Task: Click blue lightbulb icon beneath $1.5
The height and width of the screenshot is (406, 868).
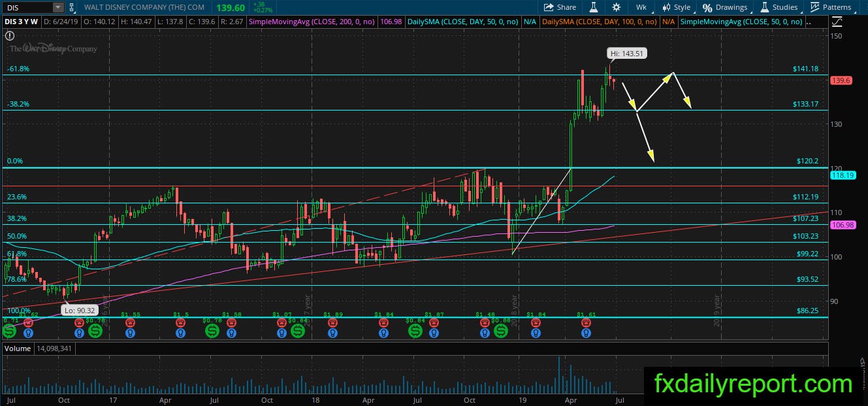Action: point(182,333)
